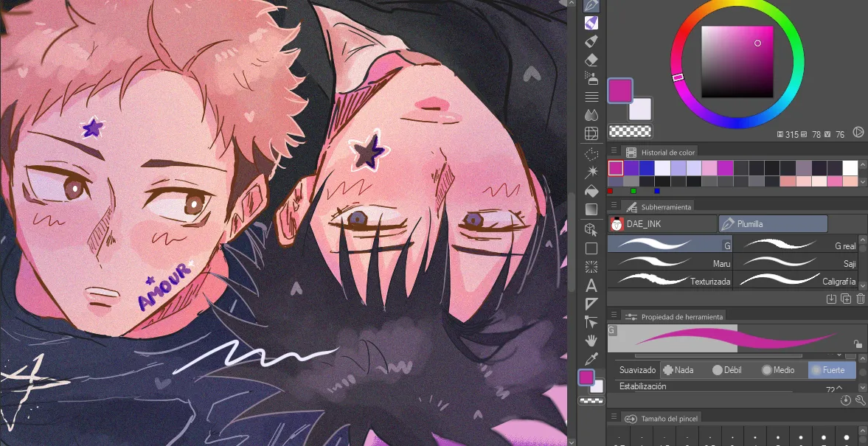
Task: Select the Airbrush spray tool
Action: 591,78
